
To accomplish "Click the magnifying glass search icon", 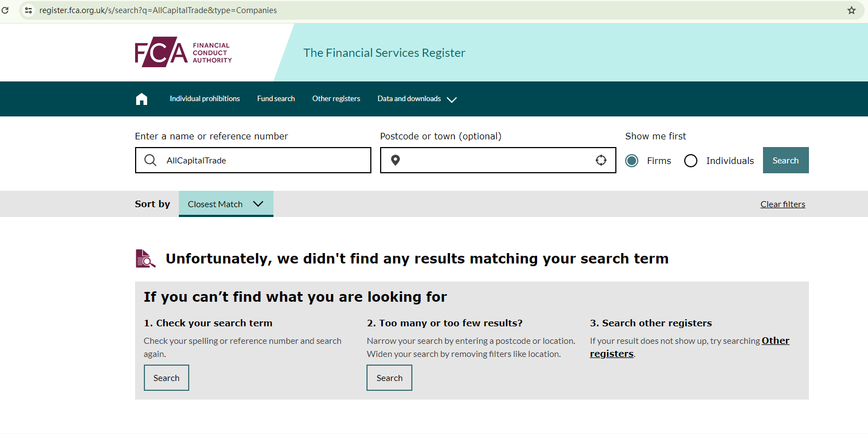I will (x=150, y=160).
